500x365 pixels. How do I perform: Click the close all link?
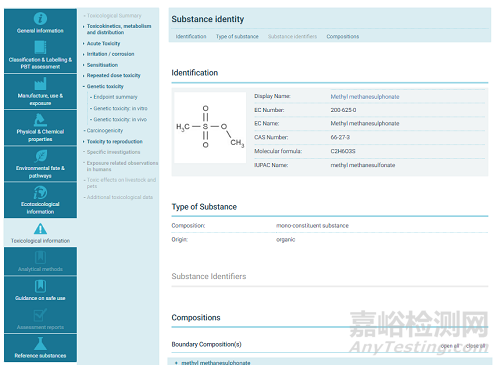[x=475, y=346]
